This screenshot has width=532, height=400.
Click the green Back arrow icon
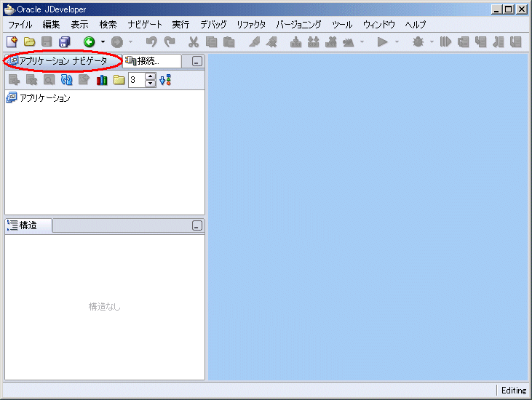[90, 42]
